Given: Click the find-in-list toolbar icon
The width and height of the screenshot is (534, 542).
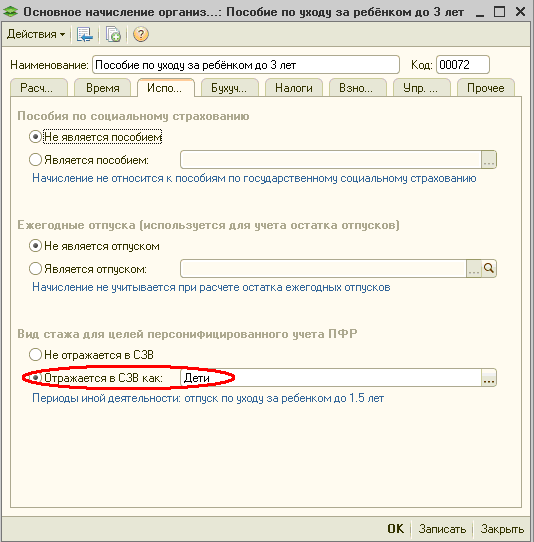Looking at the screenshot, I should [85, 35].
